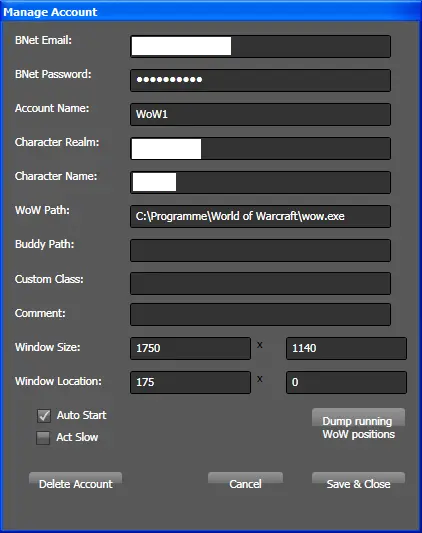Enable the Act Slow checkbox

tap(43, 437)
